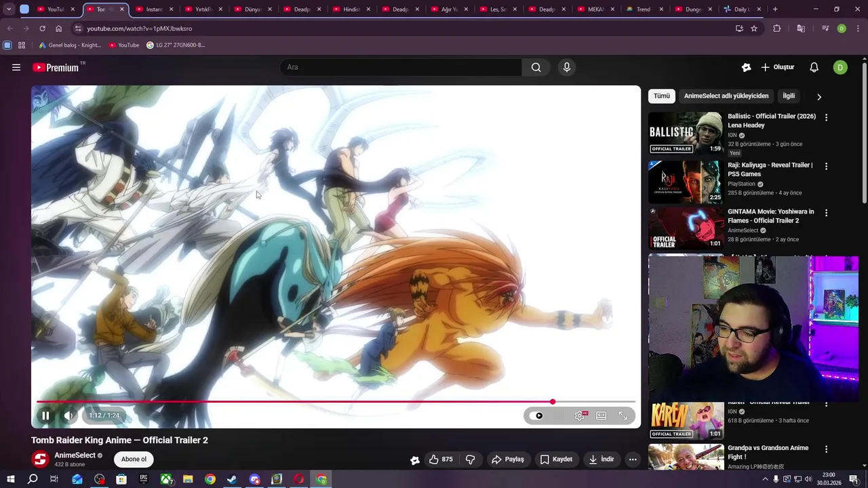Save video with Kaydet button

pyautogui.click(x=556, y=460)
